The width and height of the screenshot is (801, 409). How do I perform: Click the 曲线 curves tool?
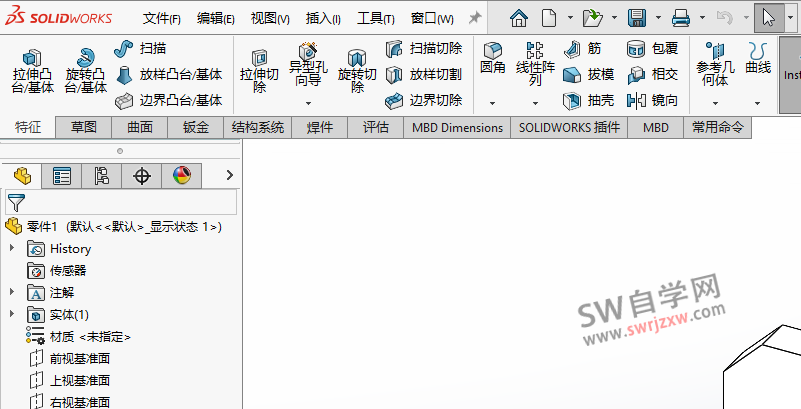[x=758, y=58]
